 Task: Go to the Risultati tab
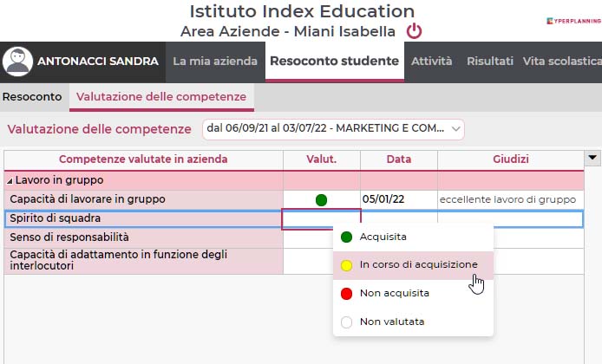point(490,62)
